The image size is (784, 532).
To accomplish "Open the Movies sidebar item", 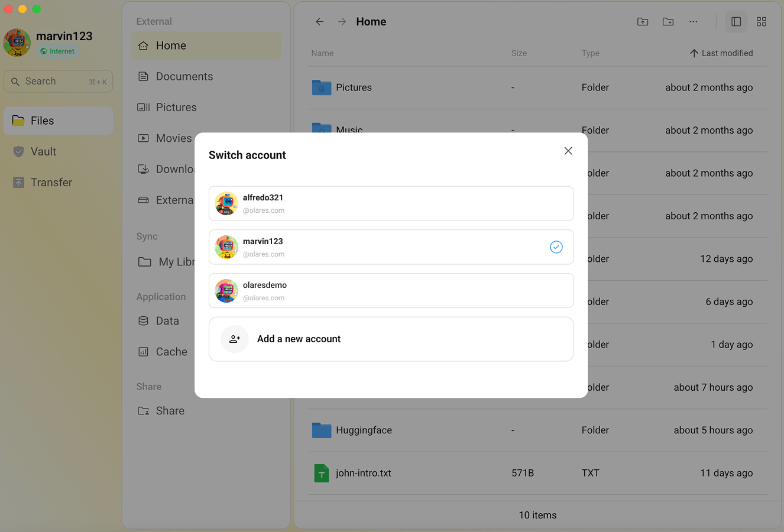I will pos(173,138).
